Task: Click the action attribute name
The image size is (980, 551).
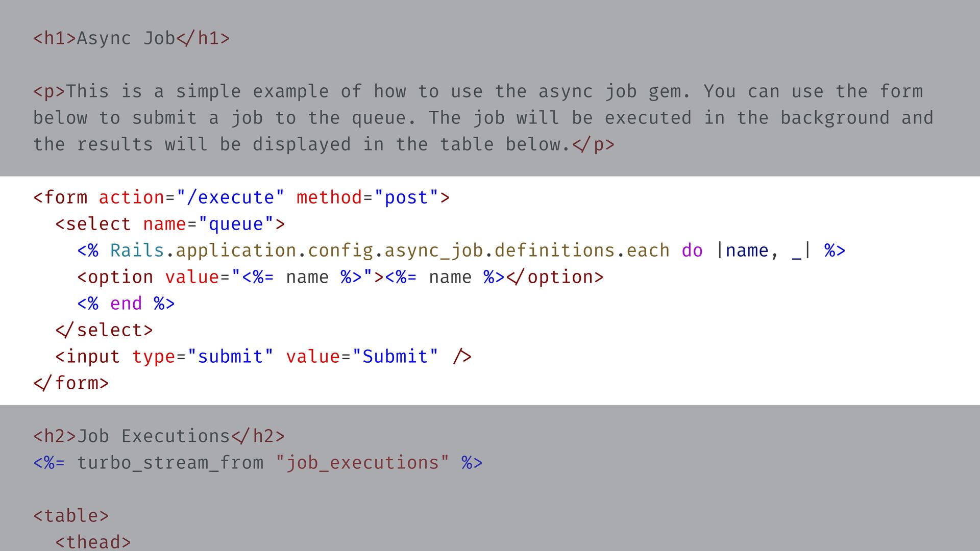Action: pyautogui.click(x=131, y=197)
